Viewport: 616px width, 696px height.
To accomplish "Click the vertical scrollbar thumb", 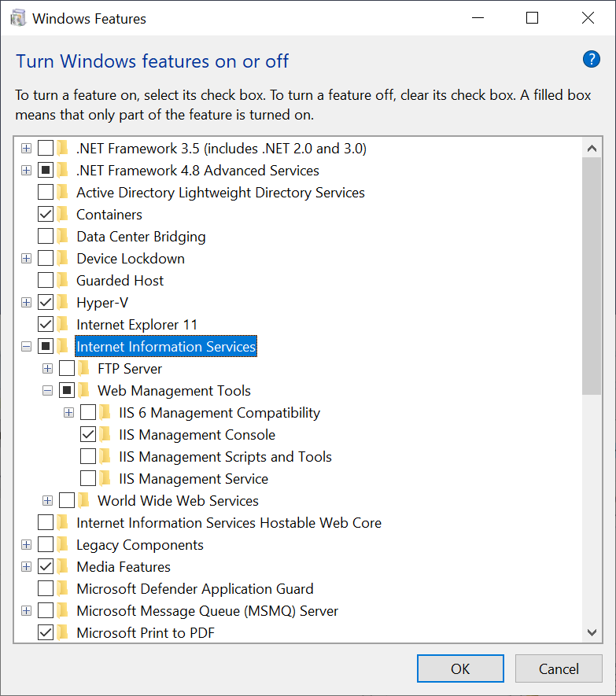I will click(x=592, y=276).
